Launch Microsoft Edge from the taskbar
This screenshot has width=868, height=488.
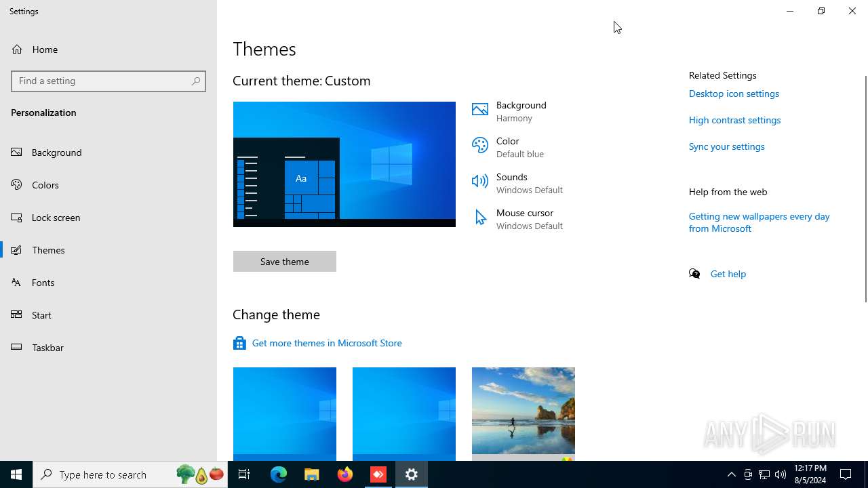(279, 474)
